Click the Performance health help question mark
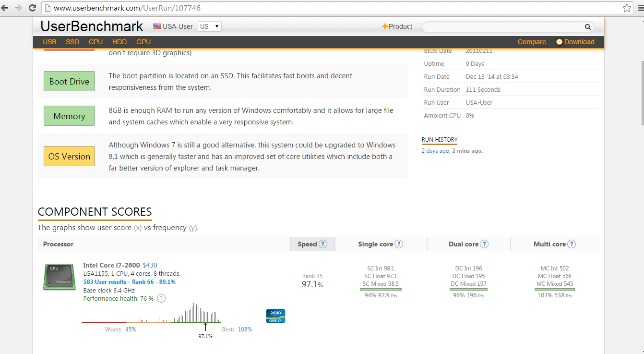644x354 pixels. point(161,298)
